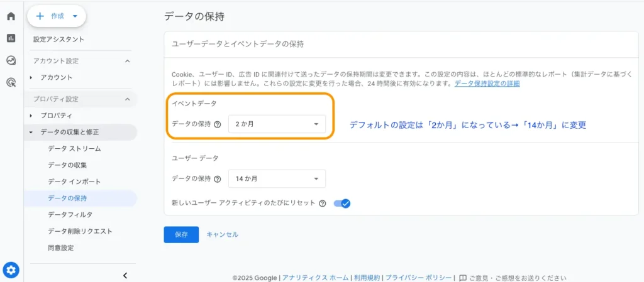The image size is (644, 282).
Task: Open the user data 14 か月 dropdown
Action: click(277, 179)
